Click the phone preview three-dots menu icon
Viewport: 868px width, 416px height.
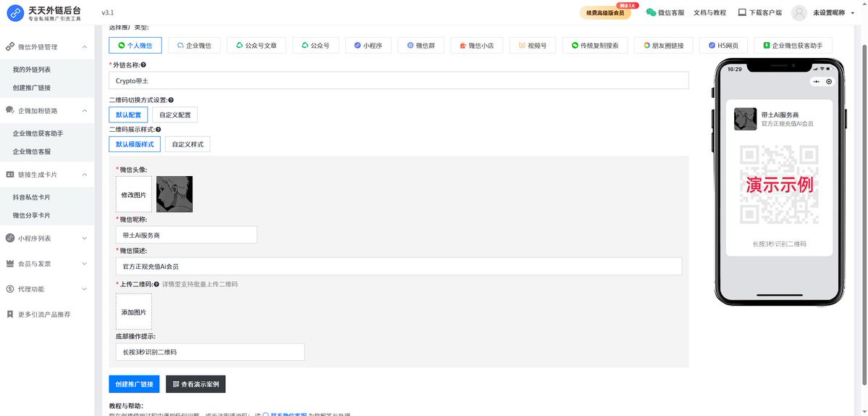tap(816, 81)
